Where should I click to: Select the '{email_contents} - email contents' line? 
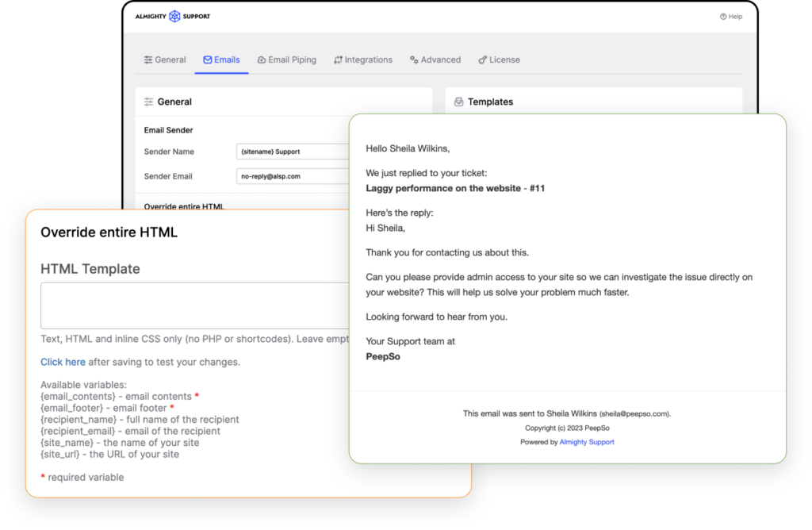[x=120, y=397]
